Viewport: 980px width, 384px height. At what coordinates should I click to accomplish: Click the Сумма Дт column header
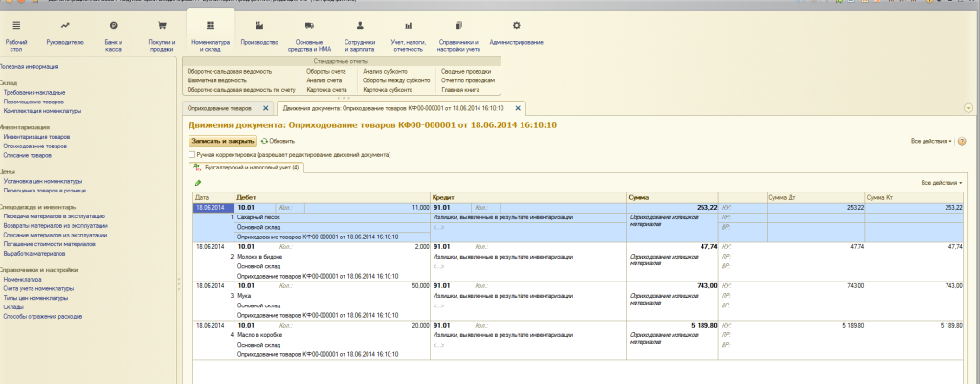pos(815,197)
